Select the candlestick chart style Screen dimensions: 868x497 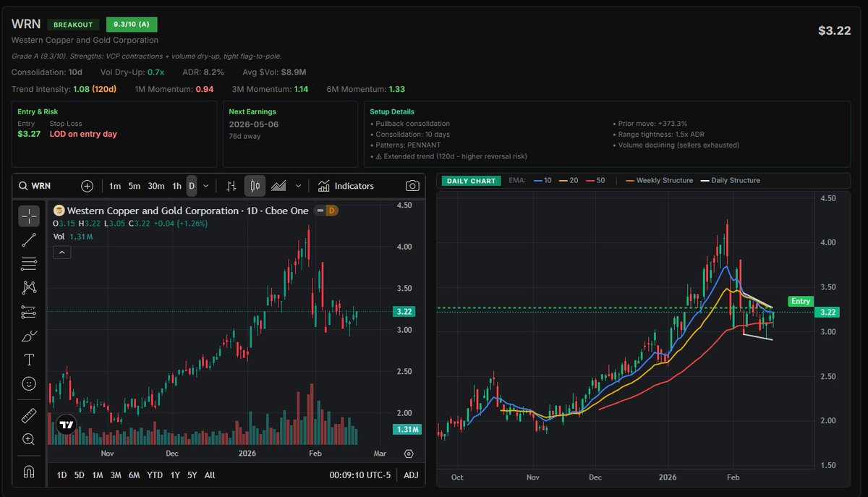point(255,186)
